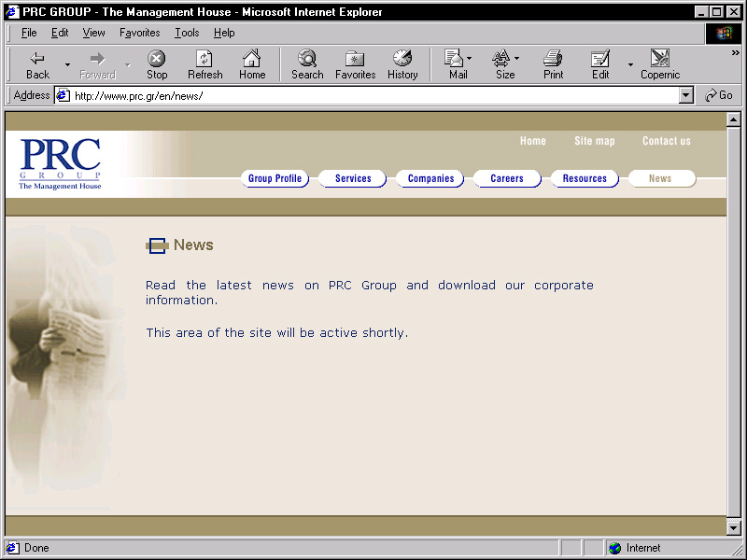Click the scrollbar up arrow
This screenshot has width=747, height=560.
point(734,119)
